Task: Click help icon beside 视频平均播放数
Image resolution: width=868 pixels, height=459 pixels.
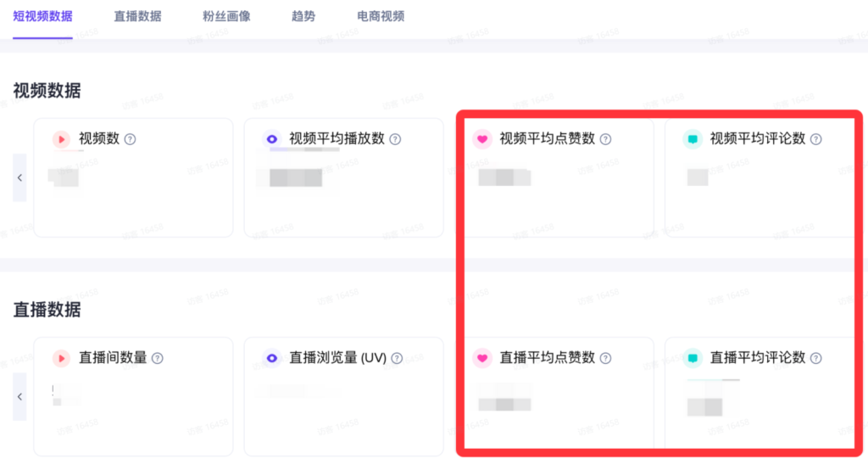Action: click(x=395, y=139)
